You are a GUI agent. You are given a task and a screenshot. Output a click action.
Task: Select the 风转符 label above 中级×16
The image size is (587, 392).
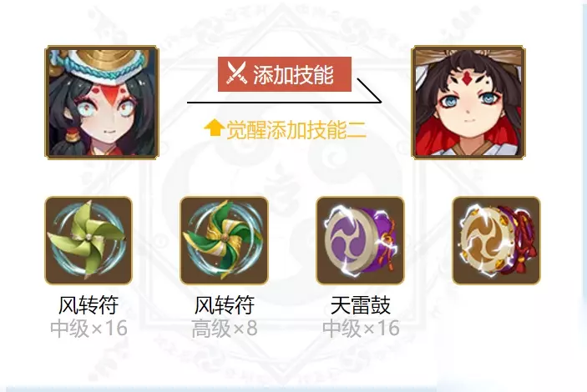click(89, 305)
